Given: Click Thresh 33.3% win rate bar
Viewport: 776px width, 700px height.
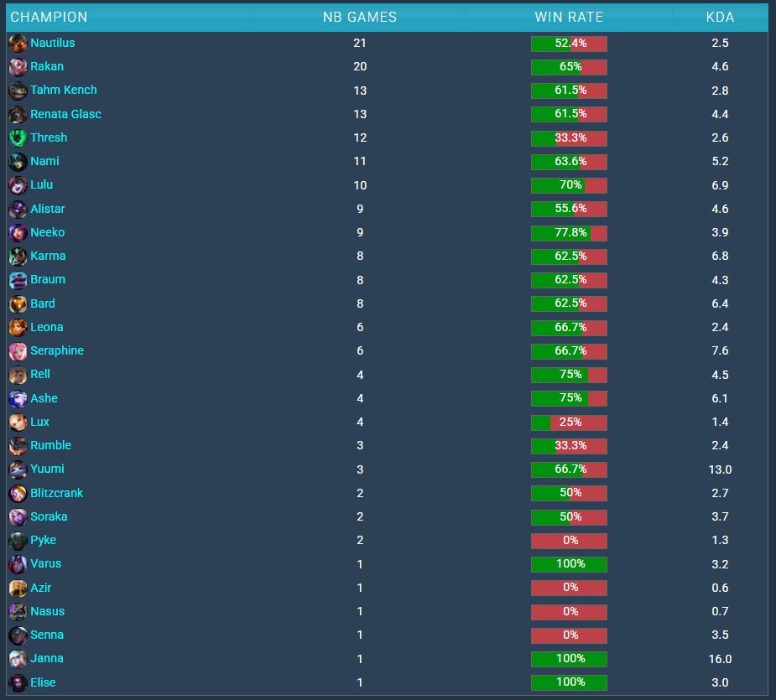Looking at the screenshot, I should pyautogui.click(x=569, y=138).
